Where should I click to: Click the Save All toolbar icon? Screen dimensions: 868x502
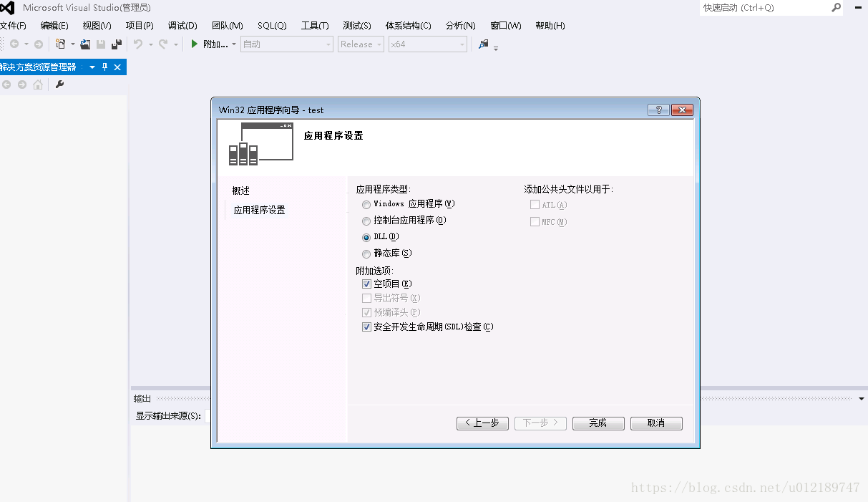116,44
